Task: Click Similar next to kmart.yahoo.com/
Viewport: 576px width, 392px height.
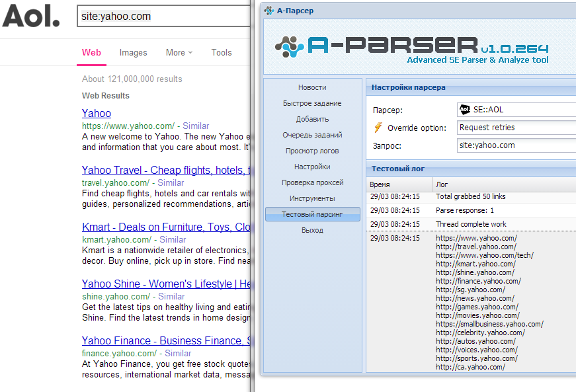Action: 173,240
